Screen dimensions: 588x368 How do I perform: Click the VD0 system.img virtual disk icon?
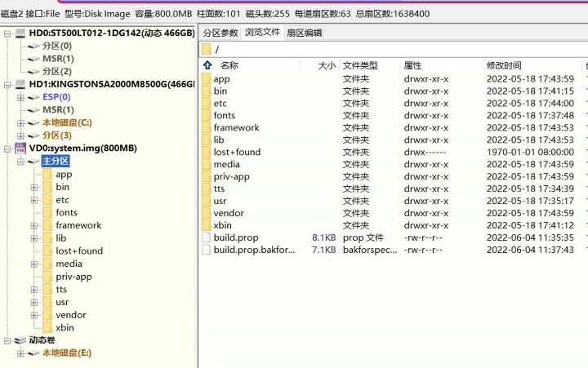[x=20, y=149]
